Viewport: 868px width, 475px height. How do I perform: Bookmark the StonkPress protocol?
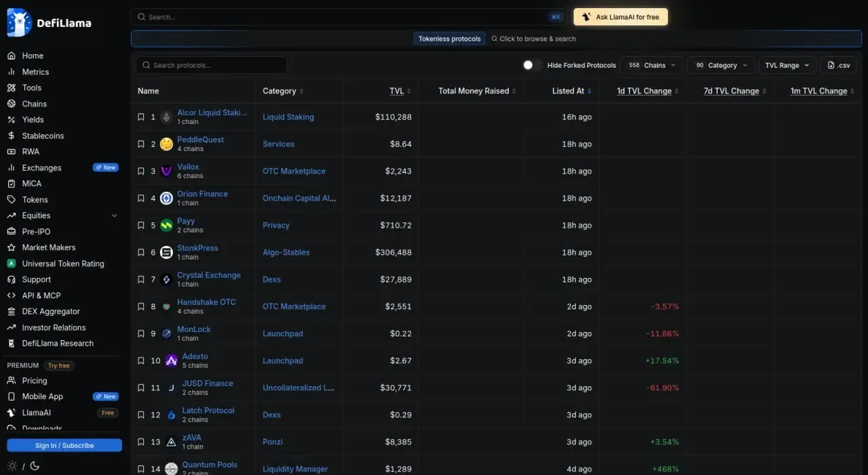click(x=141, y=252)
